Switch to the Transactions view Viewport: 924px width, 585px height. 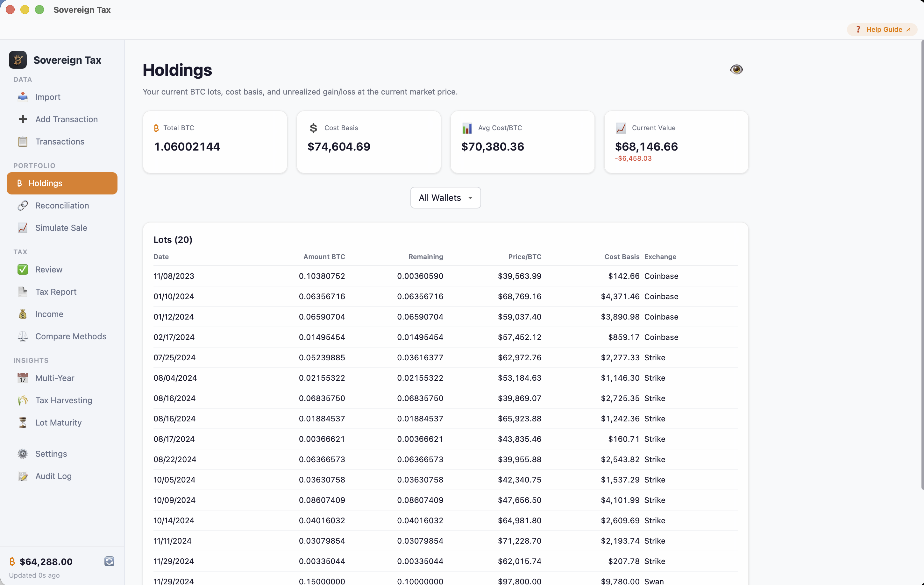pos(60,142)
